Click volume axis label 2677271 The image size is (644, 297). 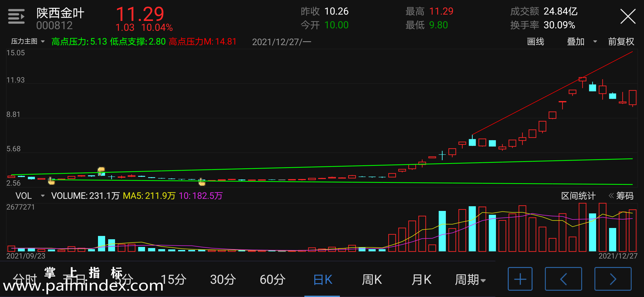pos(21,207)
